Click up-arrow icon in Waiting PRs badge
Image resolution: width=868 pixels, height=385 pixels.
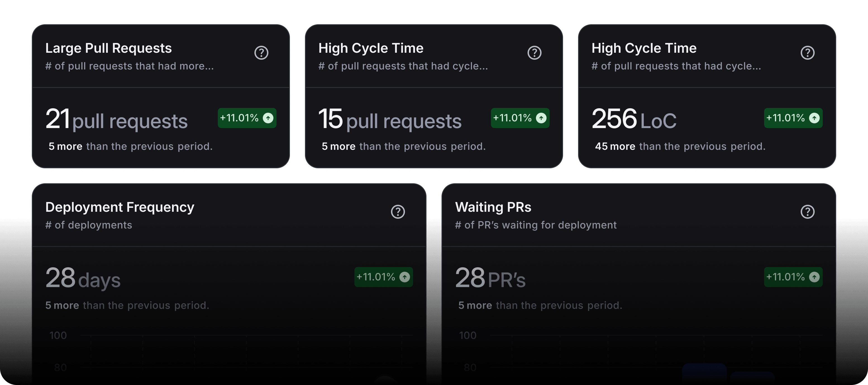point(814,277)
